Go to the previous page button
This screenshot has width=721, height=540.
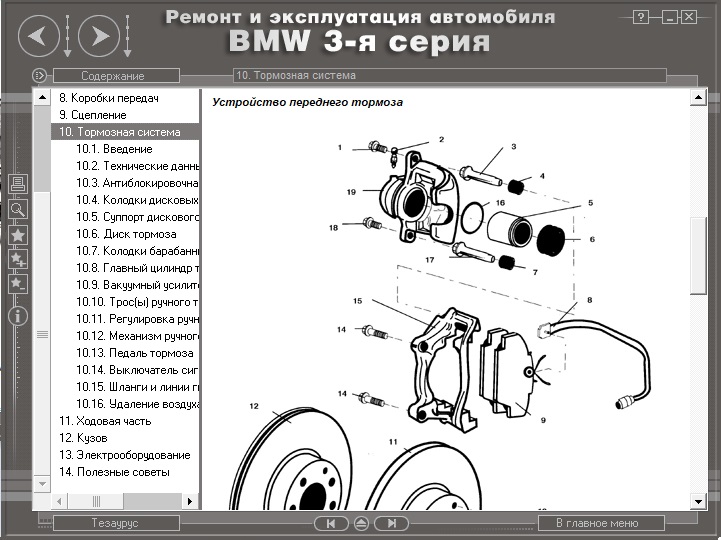pos(331,523)
